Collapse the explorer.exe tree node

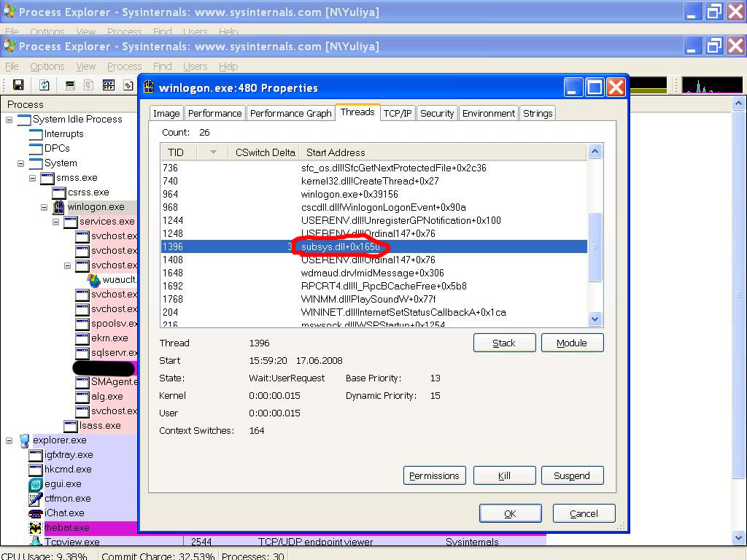tap(9, 440)
